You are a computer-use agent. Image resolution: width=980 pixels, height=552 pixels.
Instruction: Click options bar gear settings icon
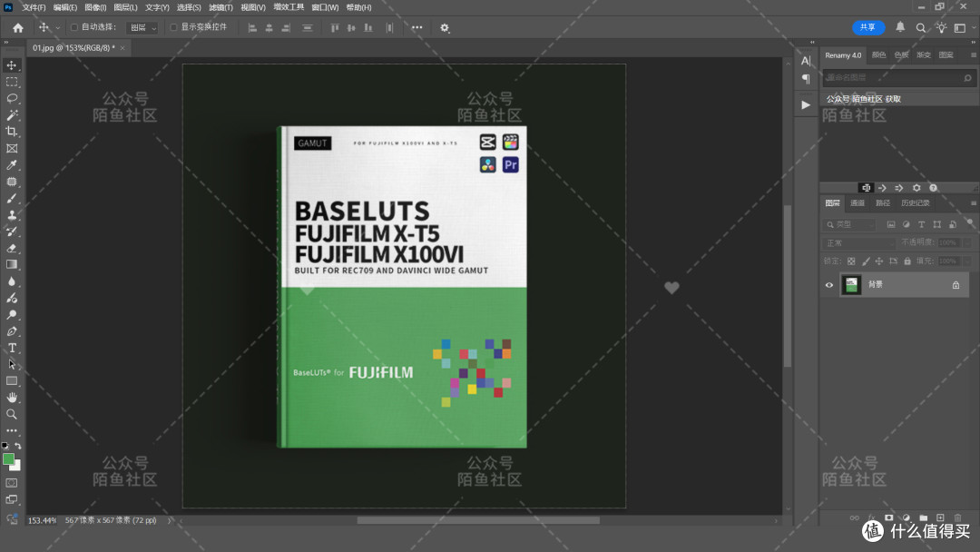click(445, 27)
